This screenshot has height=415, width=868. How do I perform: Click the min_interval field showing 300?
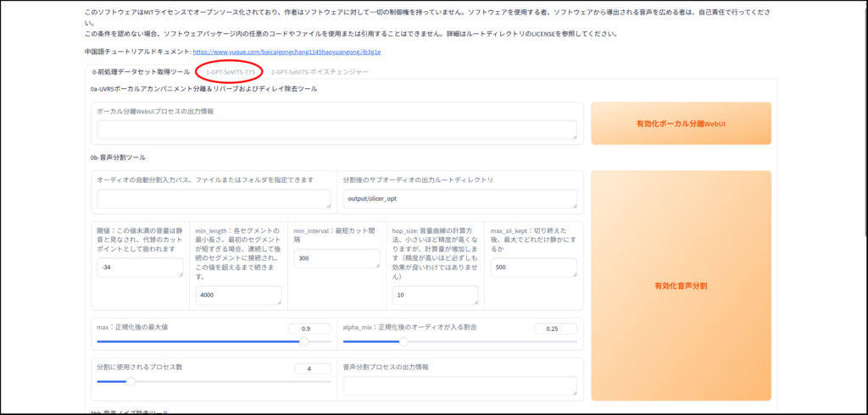[337, 258]
